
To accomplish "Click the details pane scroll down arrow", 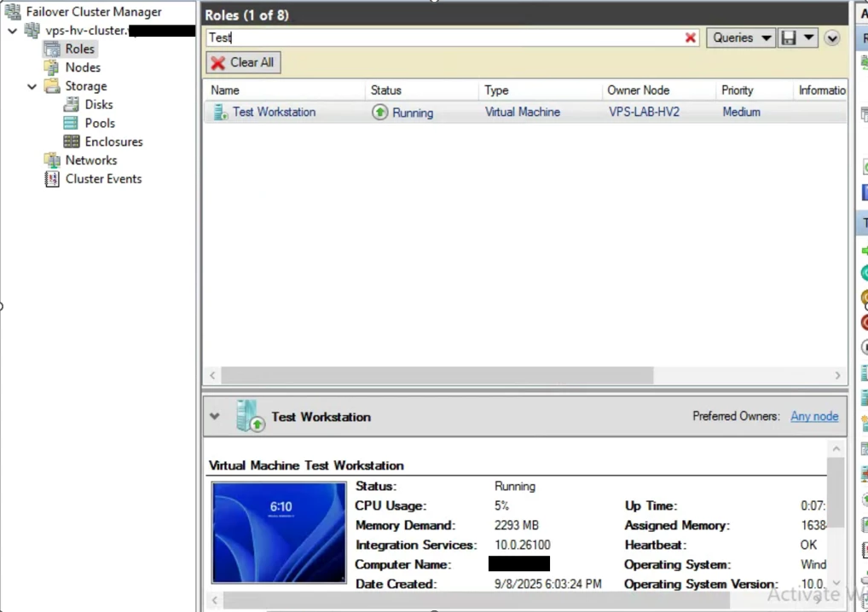I will pyautogui.click(x=836, y=582).
